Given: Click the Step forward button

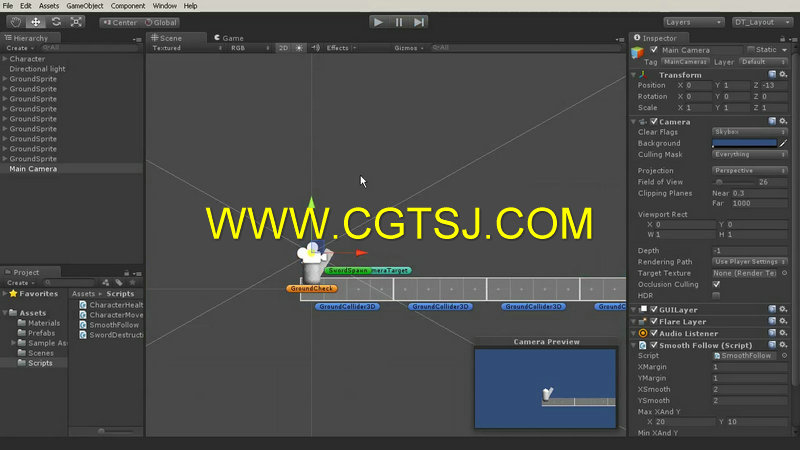Looking at the screenshot, I should tap(418, 22).
